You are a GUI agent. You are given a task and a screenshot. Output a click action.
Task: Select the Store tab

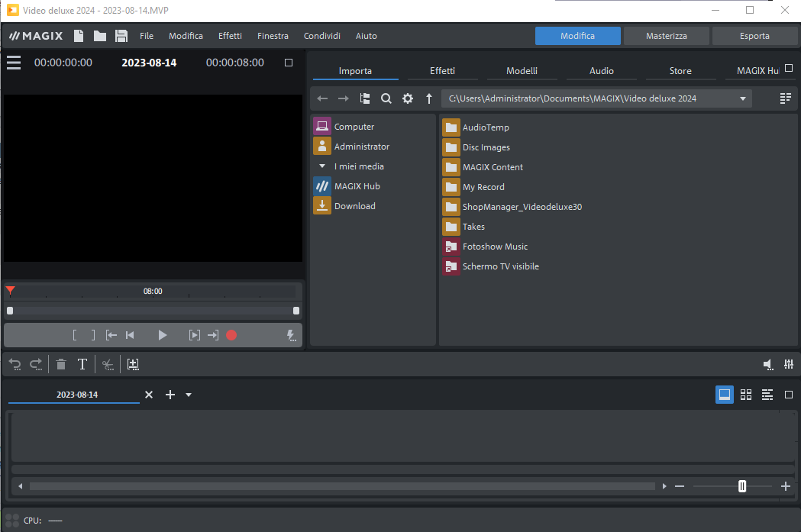(x=680, y=71)
